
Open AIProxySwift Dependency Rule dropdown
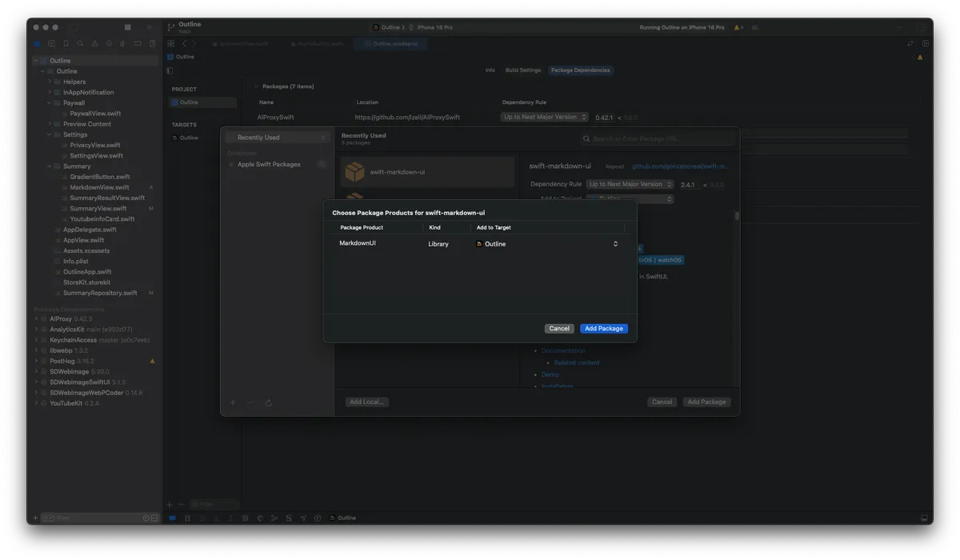[545, 118]
